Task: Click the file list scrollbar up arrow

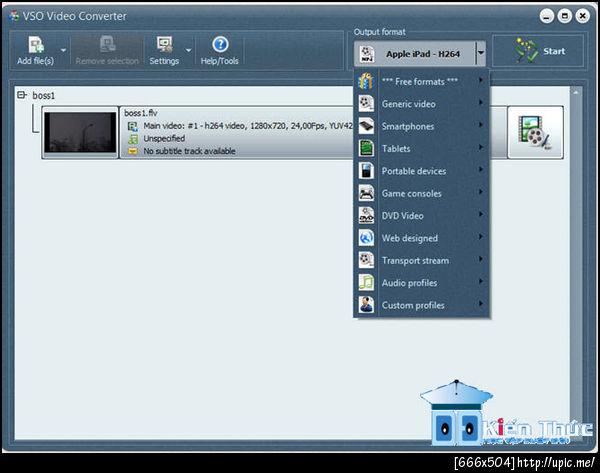Action: pos(575,92)
